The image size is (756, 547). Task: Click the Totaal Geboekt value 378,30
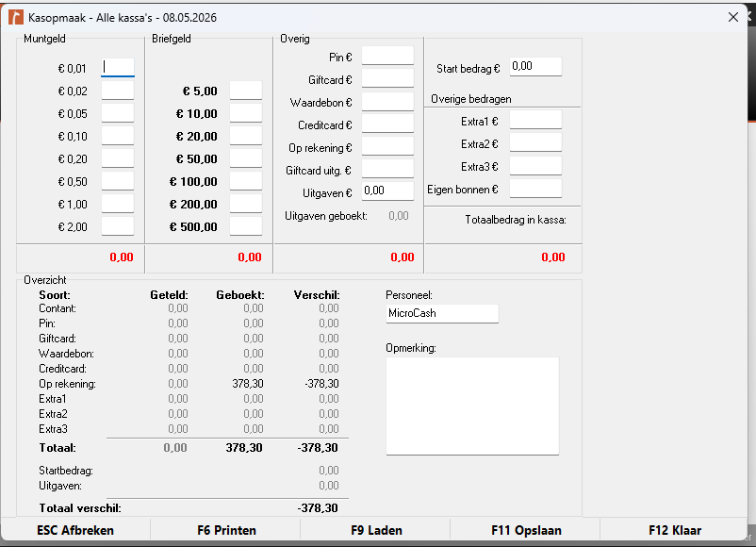point(244,448)
